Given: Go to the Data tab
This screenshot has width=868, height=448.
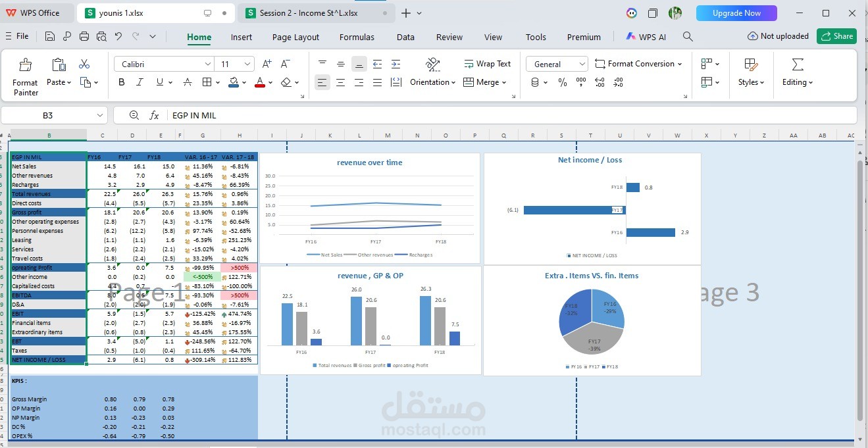Looking at the screenshot, I should (x=405, y=37).
